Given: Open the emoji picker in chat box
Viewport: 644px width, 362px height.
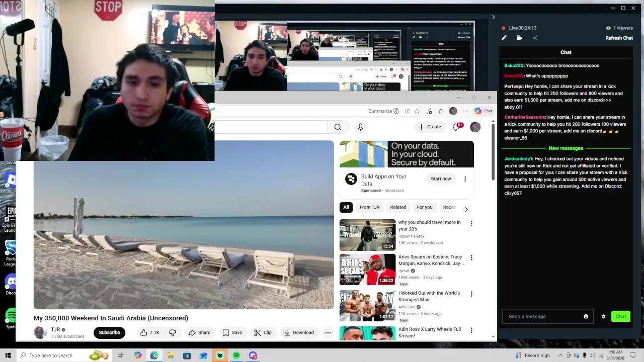Looking at the screenshot, I should (x=586, y=316).
